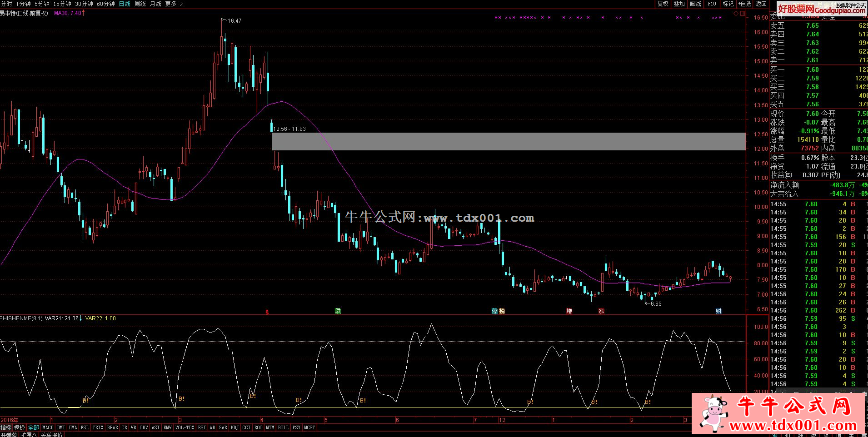The height and width of the screenshot is (437, 868).
Task: Click the 6.69 low price label
Action: 656,303
